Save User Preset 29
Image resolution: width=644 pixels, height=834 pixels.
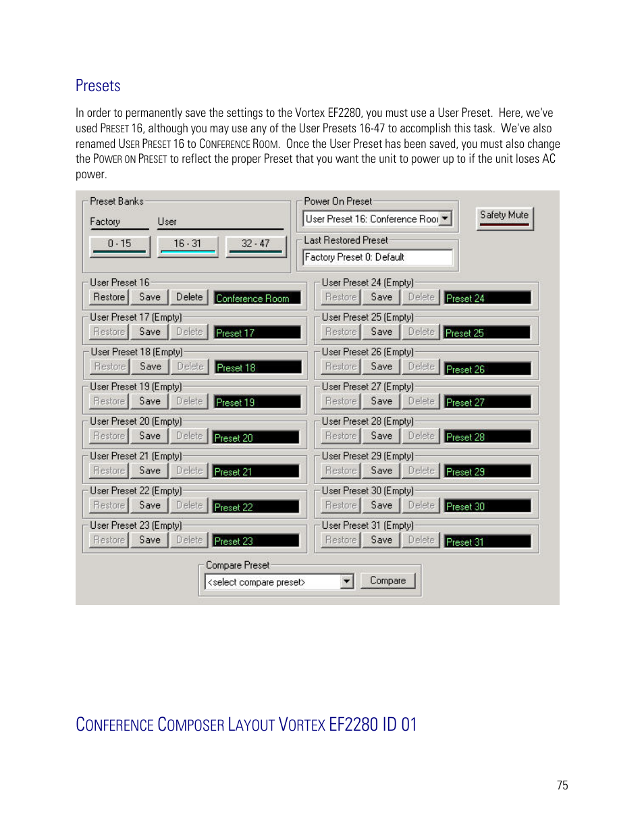pos(381,471)
